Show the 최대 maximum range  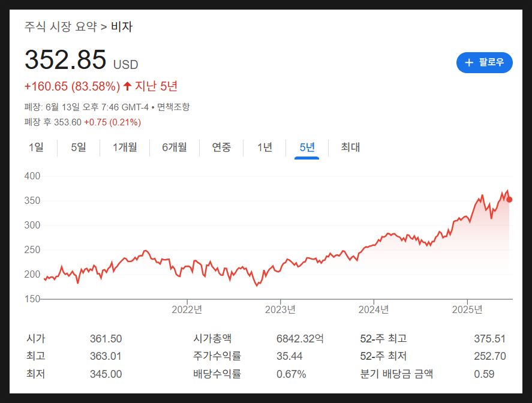point(350,147)
